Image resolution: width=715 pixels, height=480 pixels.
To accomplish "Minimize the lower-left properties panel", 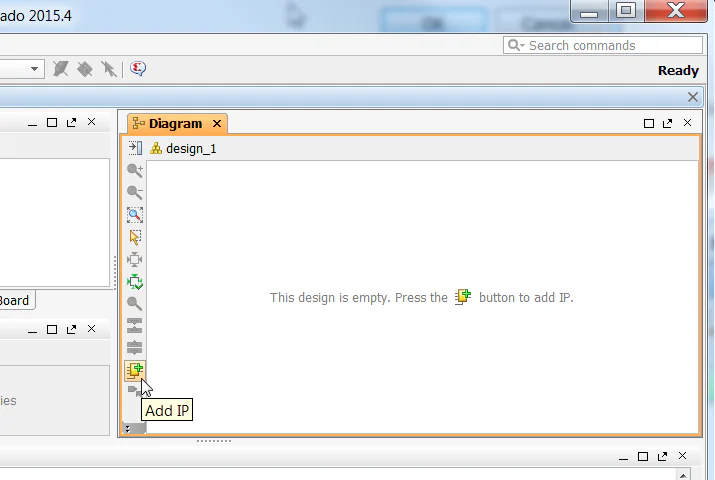I will (x=32, y=331).
